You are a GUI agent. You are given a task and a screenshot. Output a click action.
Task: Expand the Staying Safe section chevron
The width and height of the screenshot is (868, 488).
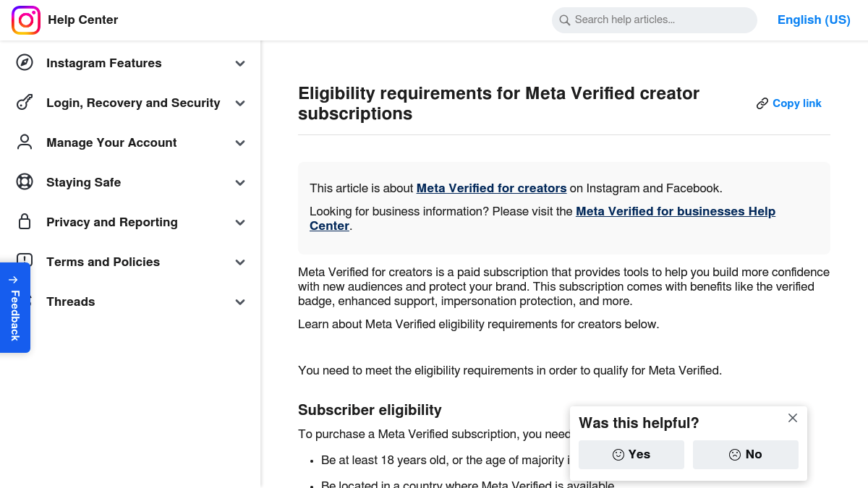coord(240,183)
